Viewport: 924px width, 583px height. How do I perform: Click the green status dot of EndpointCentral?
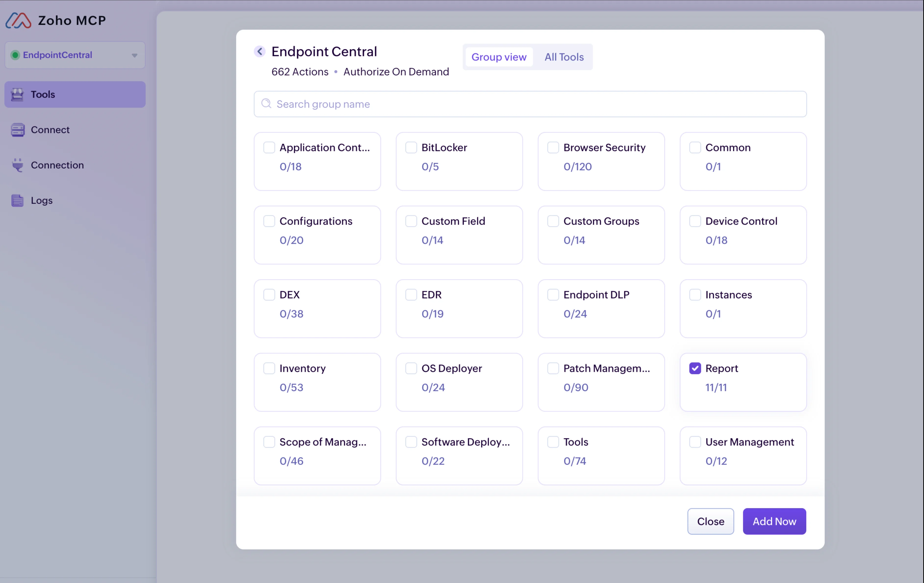point(15,55)
